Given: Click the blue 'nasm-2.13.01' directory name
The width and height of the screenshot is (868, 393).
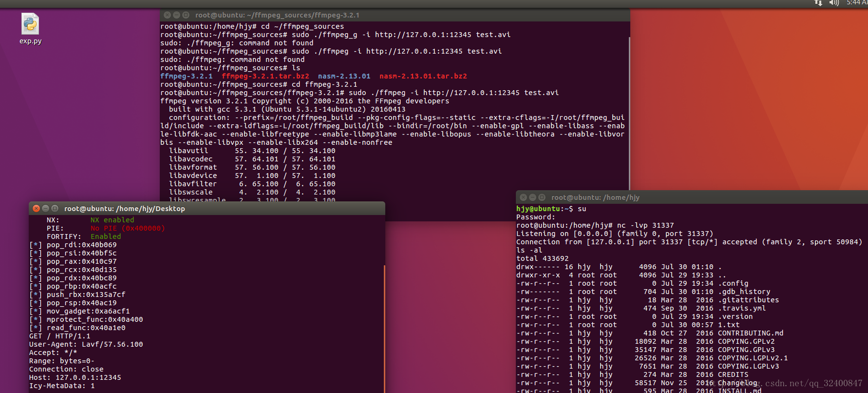Looking at the screenshot, I should 344,76.
